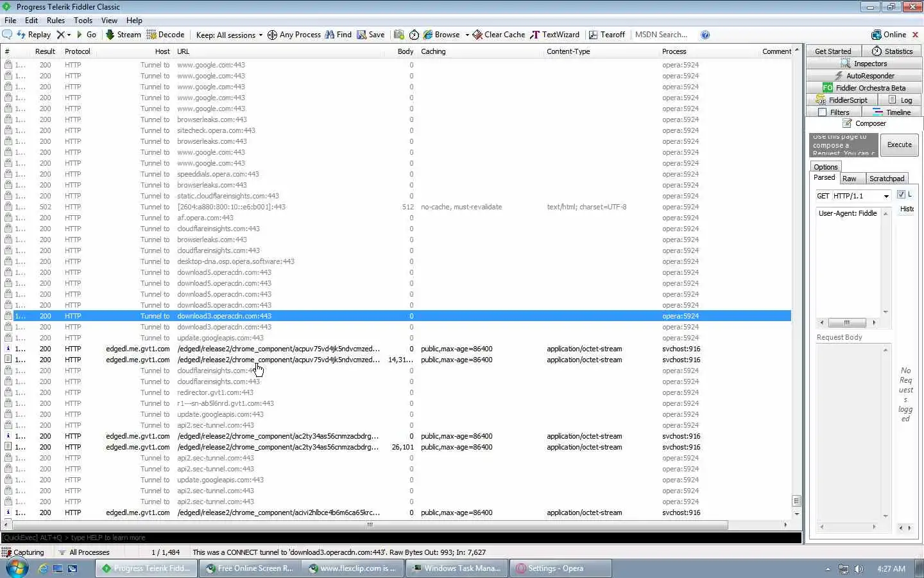Open the Composer Options tab
Viewport: 924px width, 578px height.
click(825, 167)
